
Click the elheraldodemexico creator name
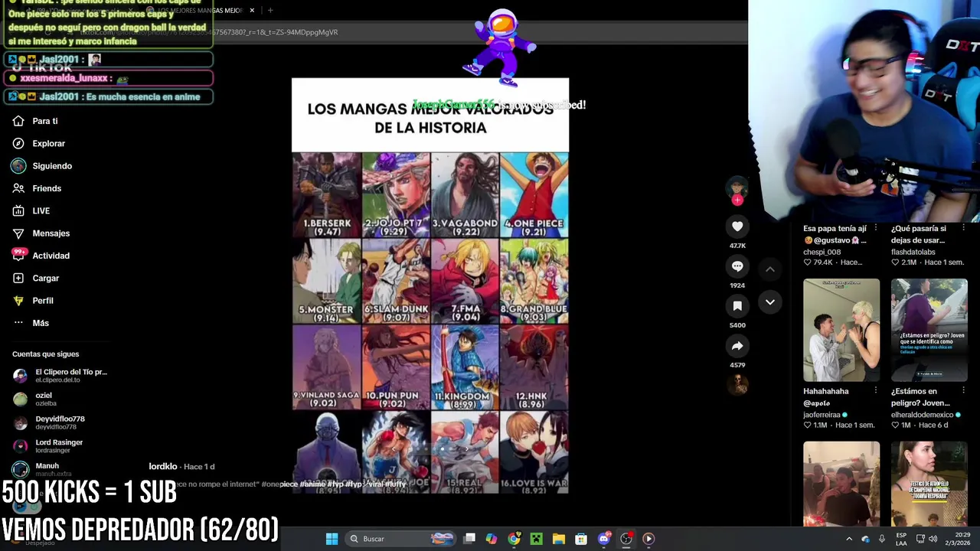point(922,415)
